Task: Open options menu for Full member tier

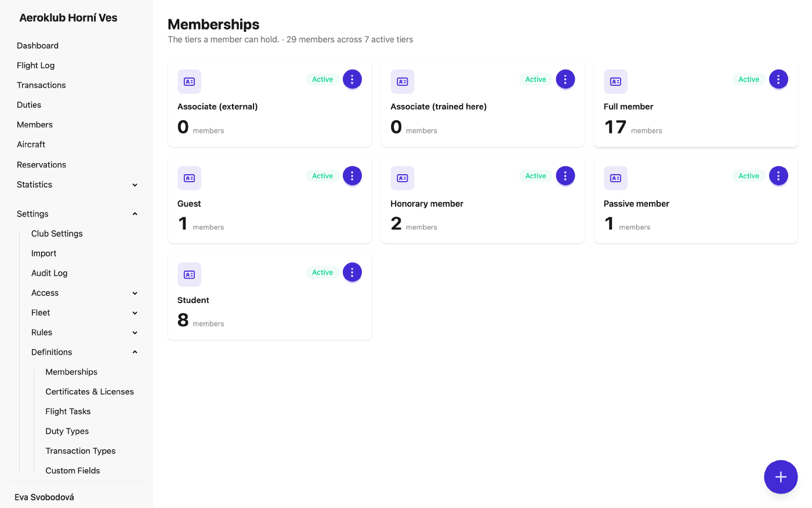Action: click(x=778, y=79)
